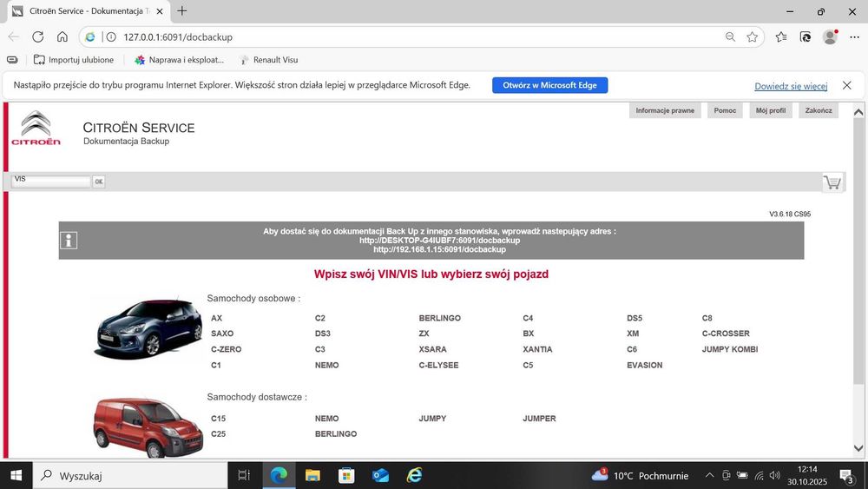Open browser settings and more menu

tap(854, 37)
